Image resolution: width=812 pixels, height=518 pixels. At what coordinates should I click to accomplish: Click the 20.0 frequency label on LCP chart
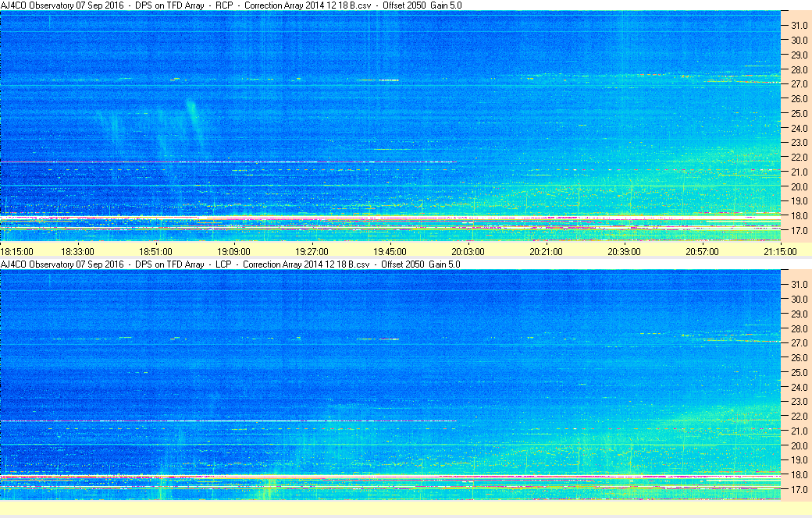(x=799, y=445)
